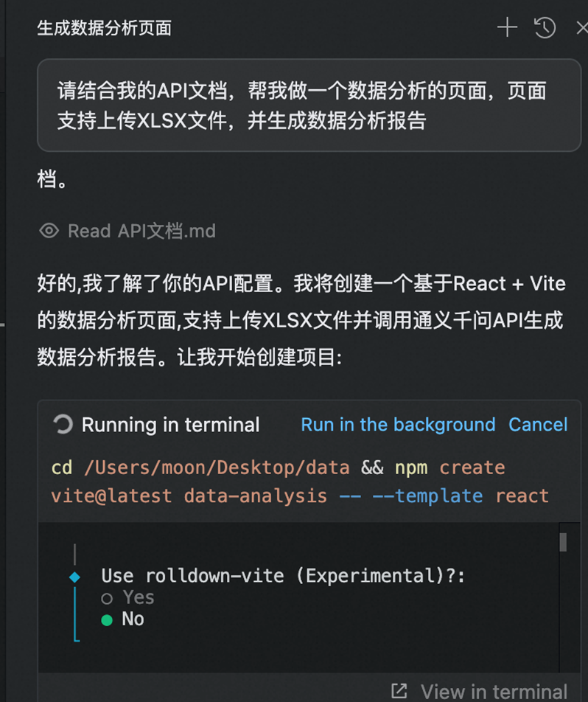Start a new chat with plus icon
The width and height of the screenshot is (588, 702).
pos(507,28)
